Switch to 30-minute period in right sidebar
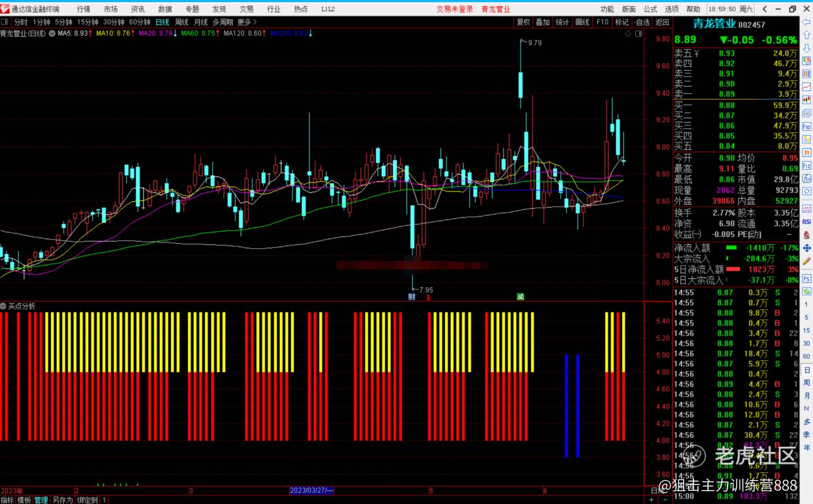 pyautogui.click(x=806, y=343)
